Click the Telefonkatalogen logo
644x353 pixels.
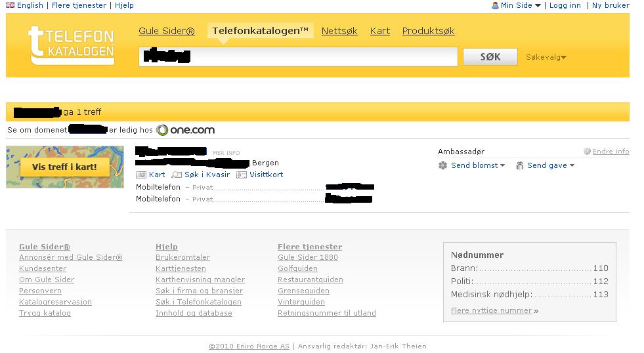click(x=72, y=45)
